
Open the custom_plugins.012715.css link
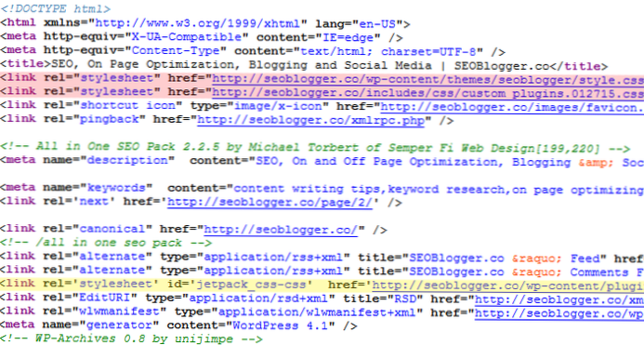coord(427,93)
